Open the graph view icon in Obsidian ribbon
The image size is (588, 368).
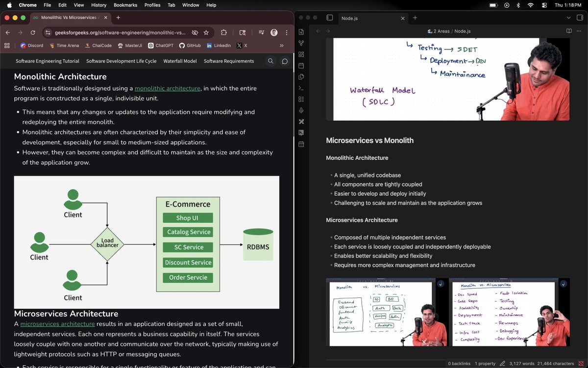click(x=301, y=43)
